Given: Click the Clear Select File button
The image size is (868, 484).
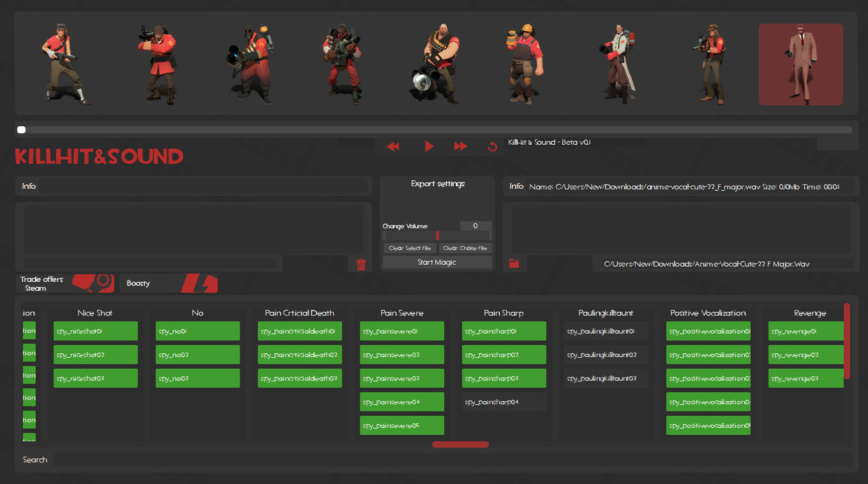Looking at the screenshot, I should (x=409, y=248).
